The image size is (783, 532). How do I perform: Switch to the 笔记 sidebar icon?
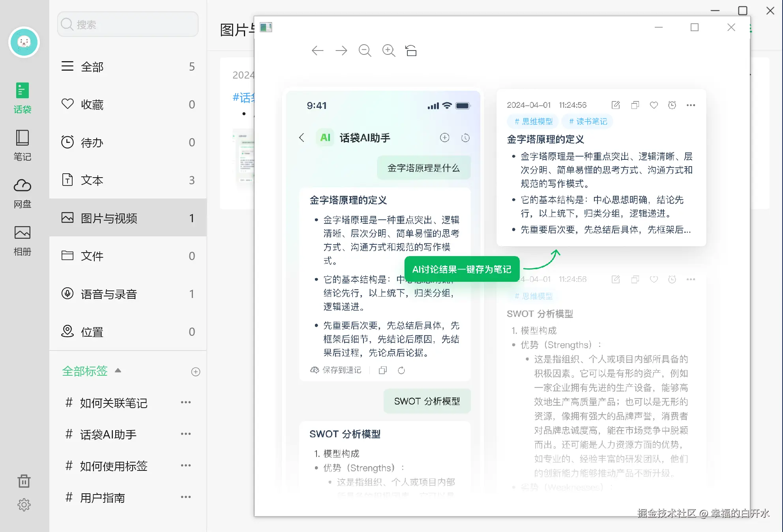[x=22, y=145]
